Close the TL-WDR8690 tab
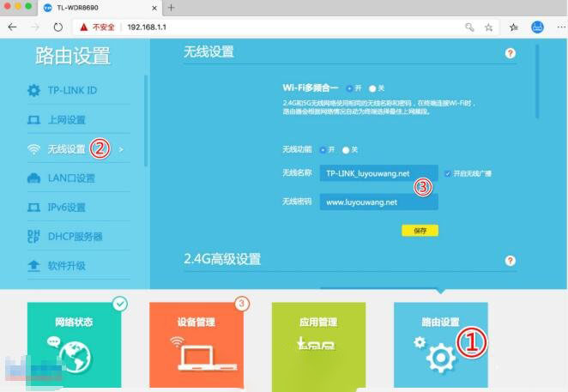The height and width of the screenshot is (392, 568). (154, 8)
